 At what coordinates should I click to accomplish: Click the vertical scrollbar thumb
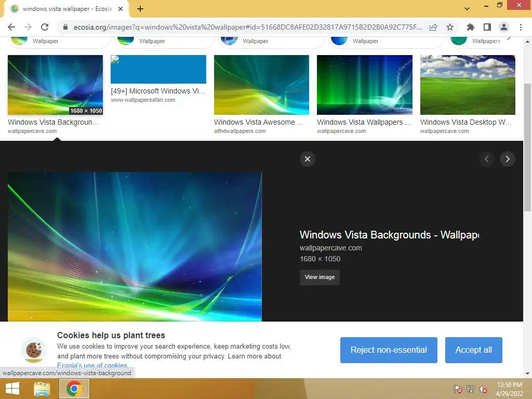click(x=527, y=148)
